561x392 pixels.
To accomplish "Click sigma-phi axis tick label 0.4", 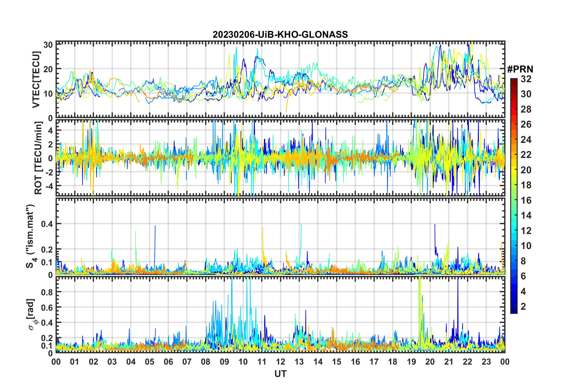I will pos(47,323).
